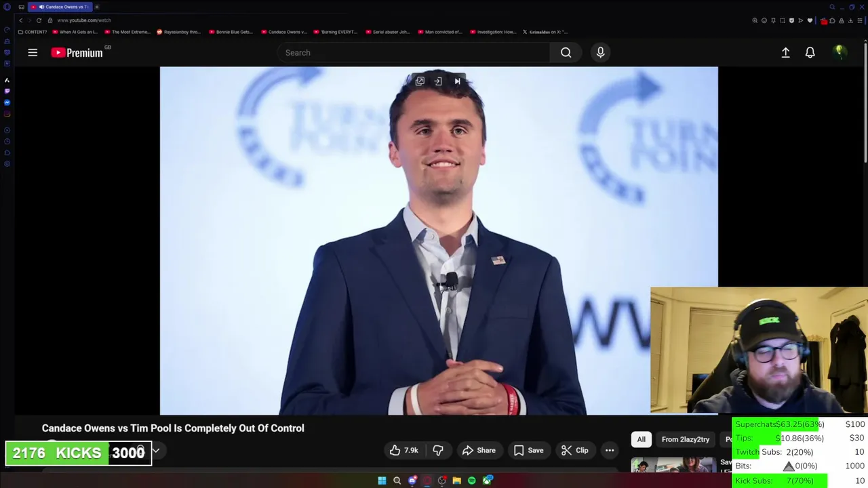This screenshot has height=488, width=868.
Task: Open the browser easy setup menu icon
Action: (x=860, y=20)
